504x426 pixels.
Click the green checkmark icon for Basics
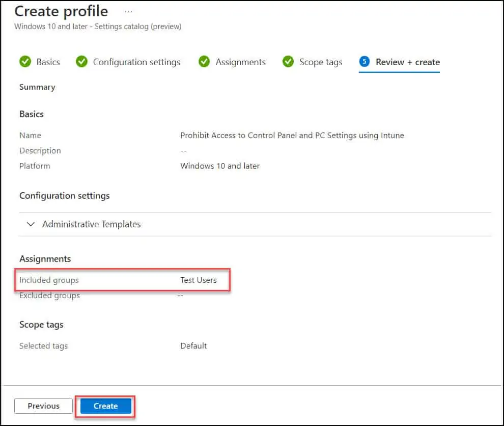point(25,62)
